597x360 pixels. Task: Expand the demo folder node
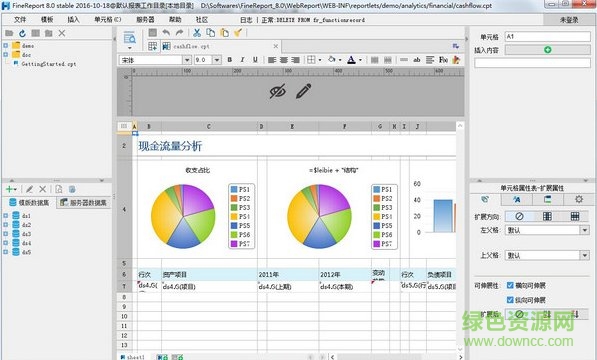5,46
